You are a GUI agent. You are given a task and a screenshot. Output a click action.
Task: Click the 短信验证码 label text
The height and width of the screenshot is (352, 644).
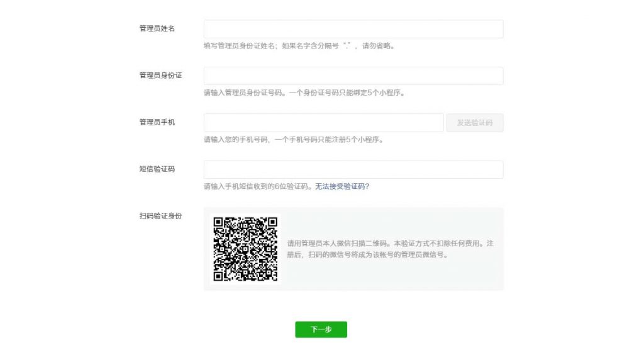(x=157, y=169)
